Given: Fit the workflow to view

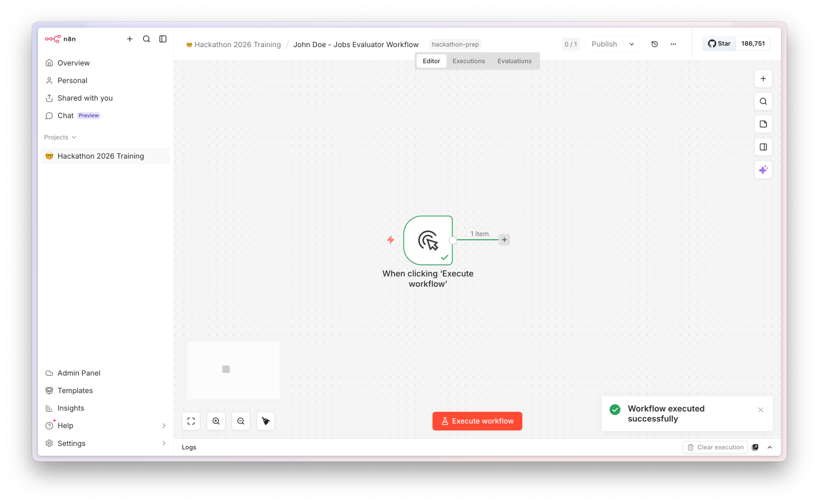Looking at the screenshot, I should [x=191, y=421].
